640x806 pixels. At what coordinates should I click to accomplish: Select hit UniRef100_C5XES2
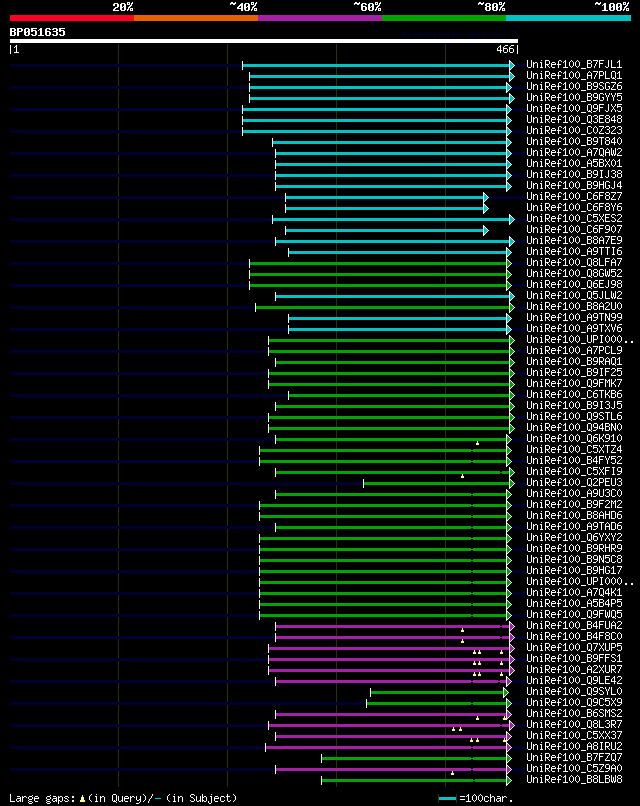tap(574, 218)
